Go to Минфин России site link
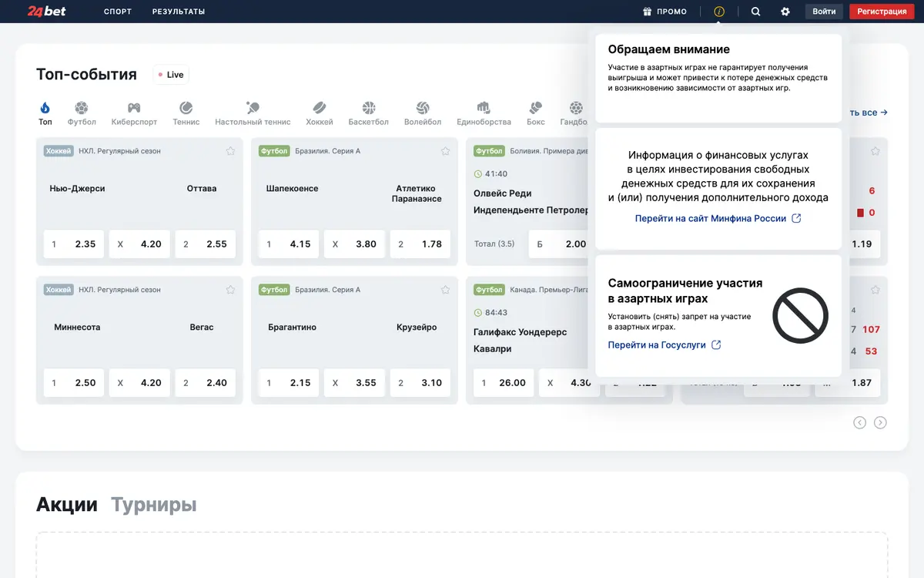The width and height of the screenshot is (924, 578). coord(718,218)
